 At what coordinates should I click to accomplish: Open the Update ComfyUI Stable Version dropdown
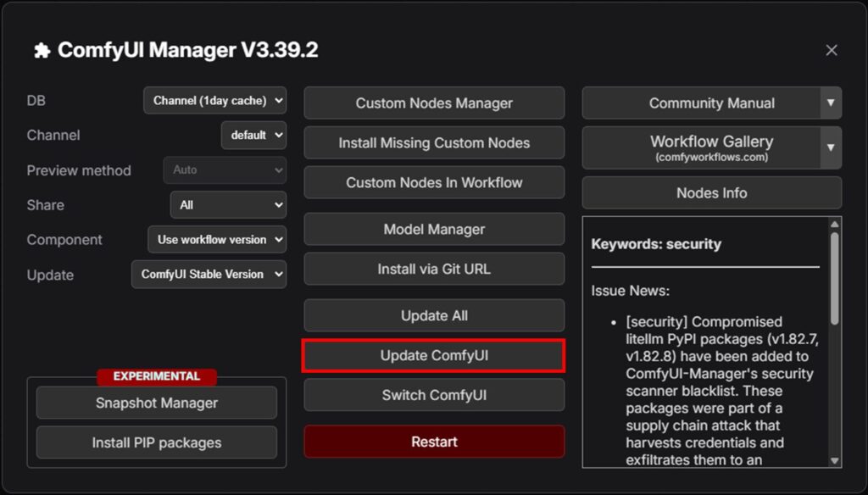coord(209,275)
